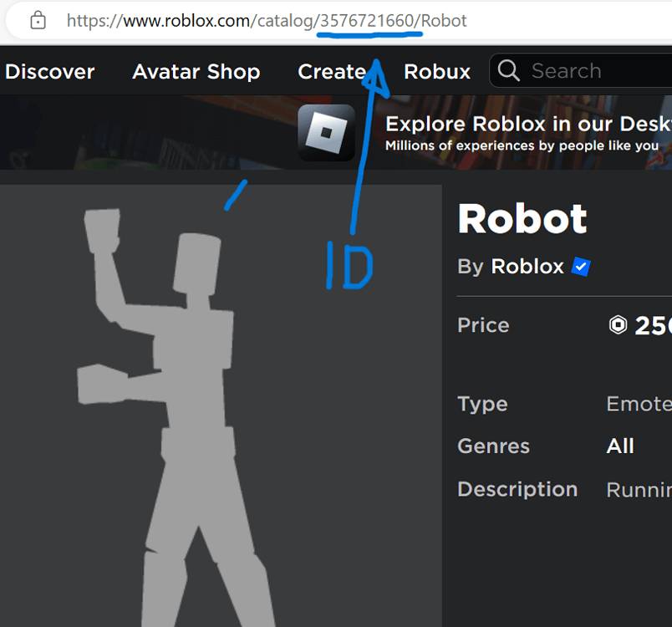Open the Robux menu item
The image size is (672, 627).
coord(437,71)
